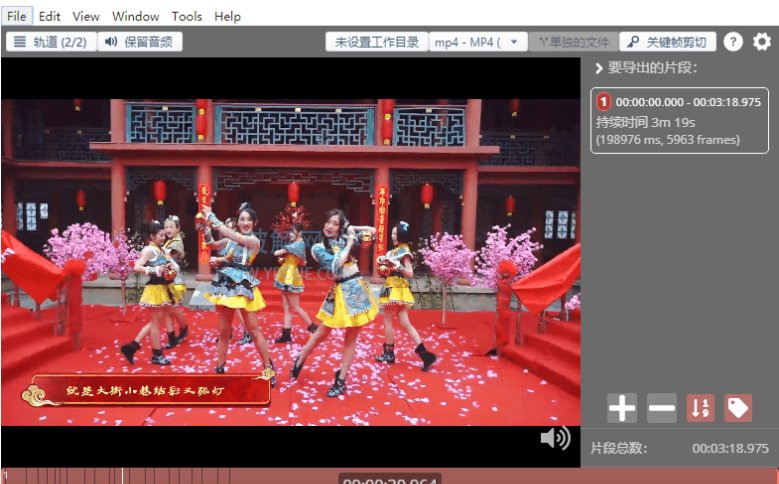Toggle the 保留音频 keep audio button
Viewport: 779px width, 484px height.
click(x=140, y=42)
